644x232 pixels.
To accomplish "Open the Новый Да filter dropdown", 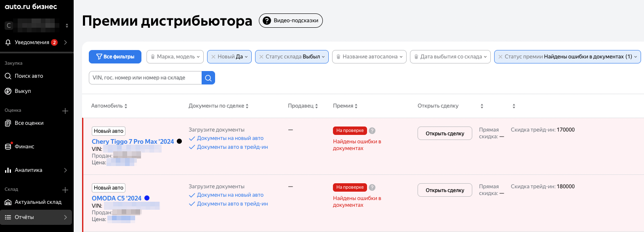I will coord(229,57).
